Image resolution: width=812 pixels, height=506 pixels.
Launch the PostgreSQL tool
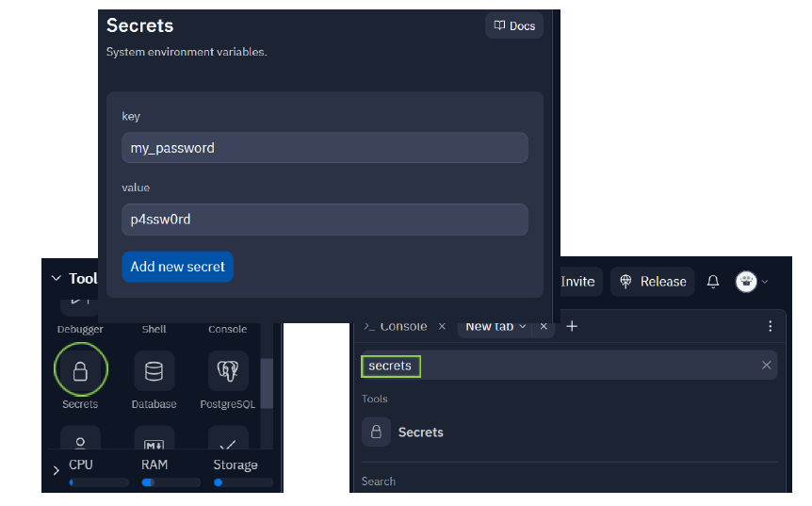227,372
